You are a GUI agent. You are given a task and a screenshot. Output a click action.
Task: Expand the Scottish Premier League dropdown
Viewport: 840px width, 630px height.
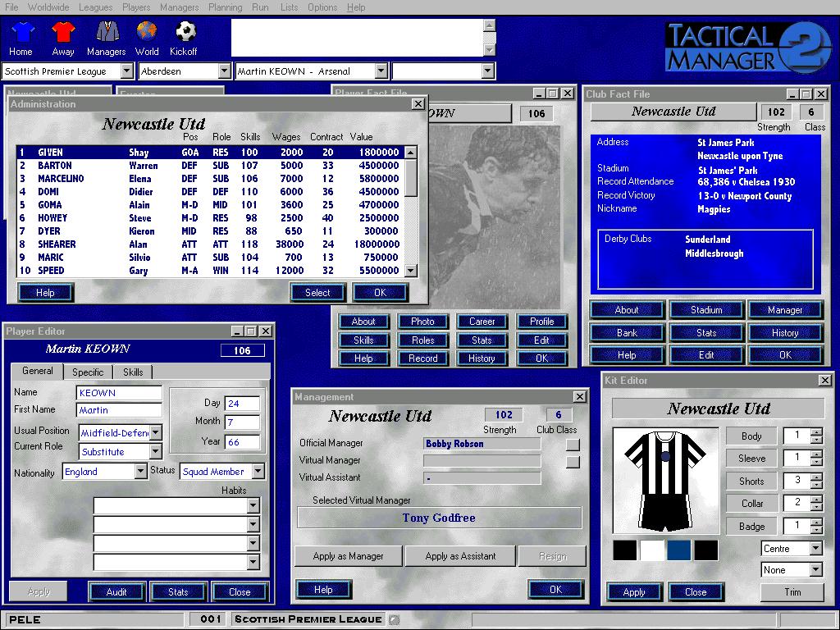pos(126,71)
